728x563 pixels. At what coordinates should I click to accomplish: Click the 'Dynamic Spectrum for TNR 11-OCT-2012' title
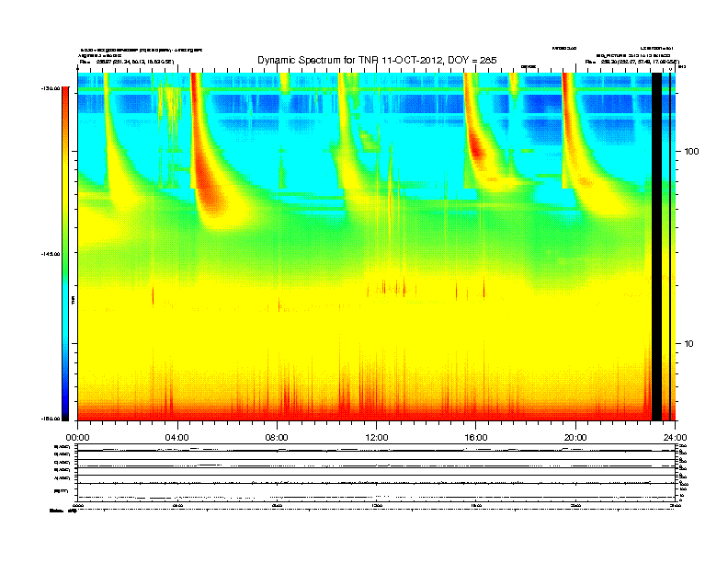pos(377,60)
